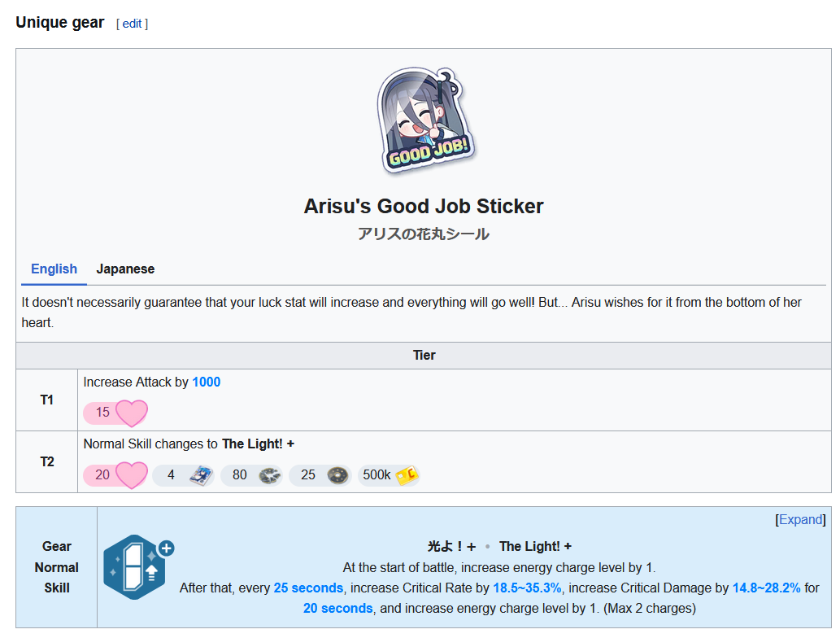Click the T1 heart affection icon
Screen dimensions: 840x638
tap(131, 413)
